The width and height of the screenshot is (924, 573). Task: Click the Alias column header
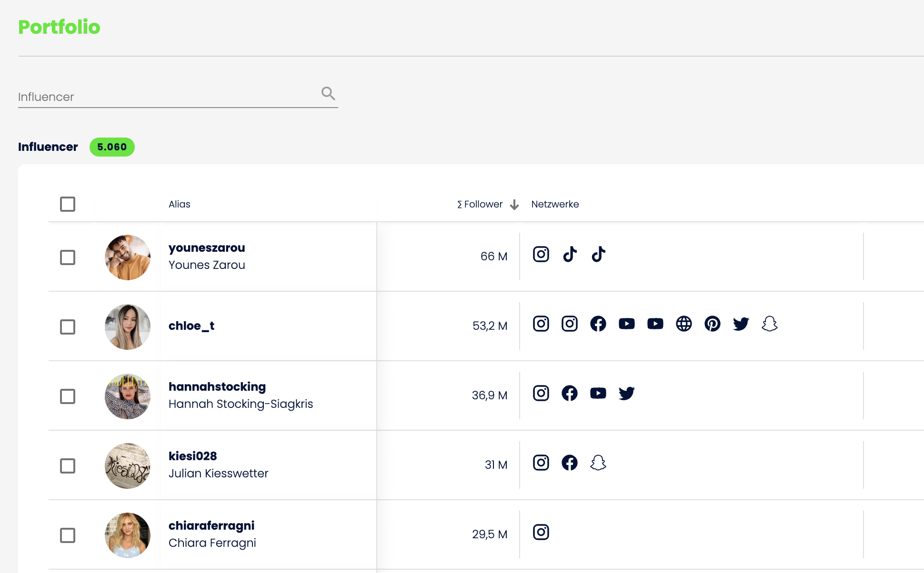point(180,204)
